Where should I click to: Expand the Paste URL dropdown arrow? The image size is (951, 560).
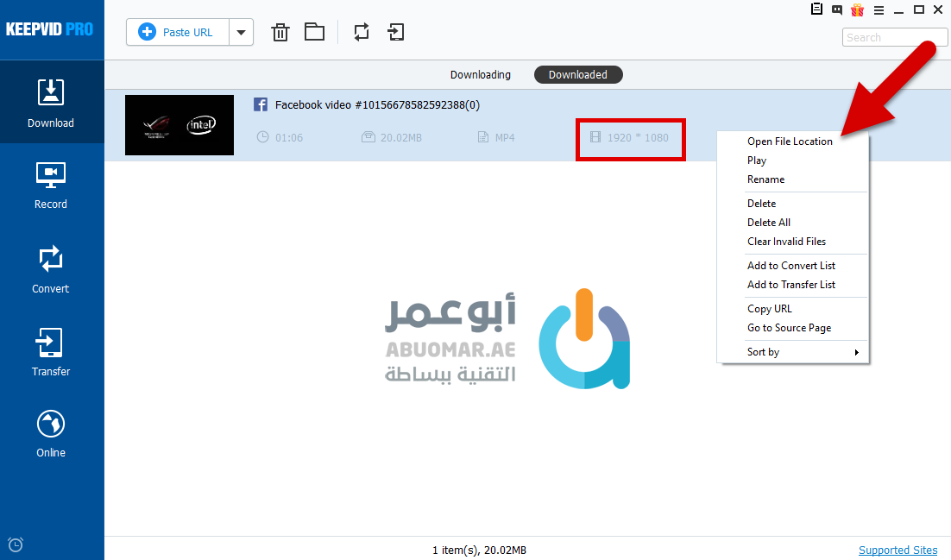(x=241, y=33)
